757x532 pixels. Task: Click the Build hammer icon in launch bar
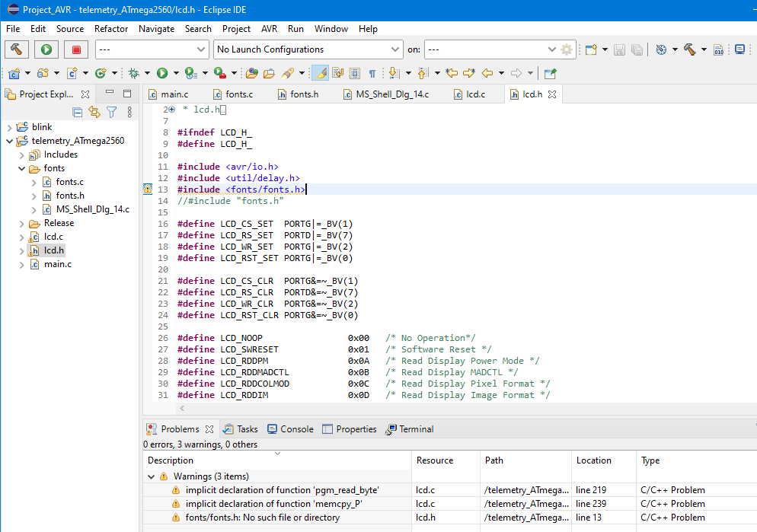[17, 49]
